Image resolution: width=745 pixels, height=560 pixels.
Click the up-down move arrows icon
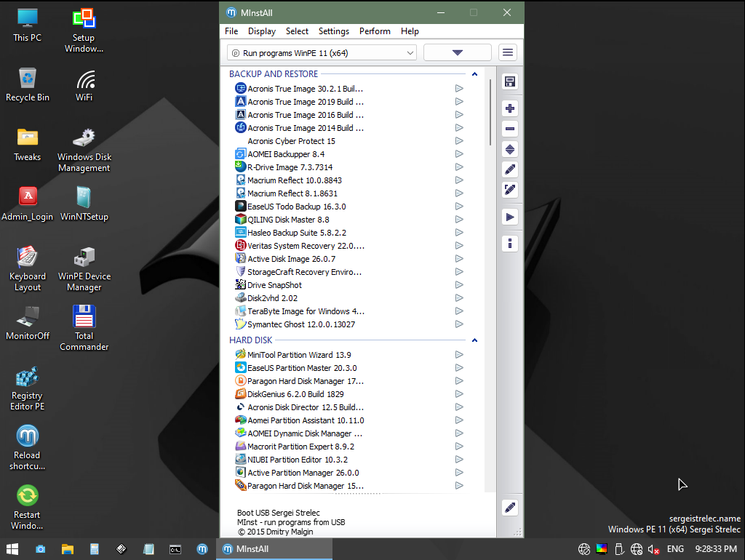click(x=510, y=150)
